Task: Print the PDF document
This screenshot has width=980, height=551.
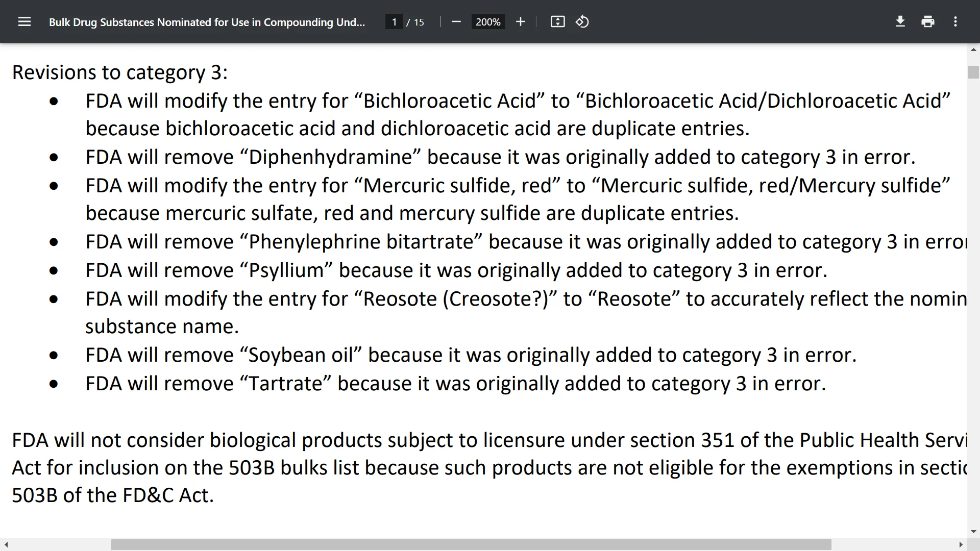Action: tap(928, 21)
